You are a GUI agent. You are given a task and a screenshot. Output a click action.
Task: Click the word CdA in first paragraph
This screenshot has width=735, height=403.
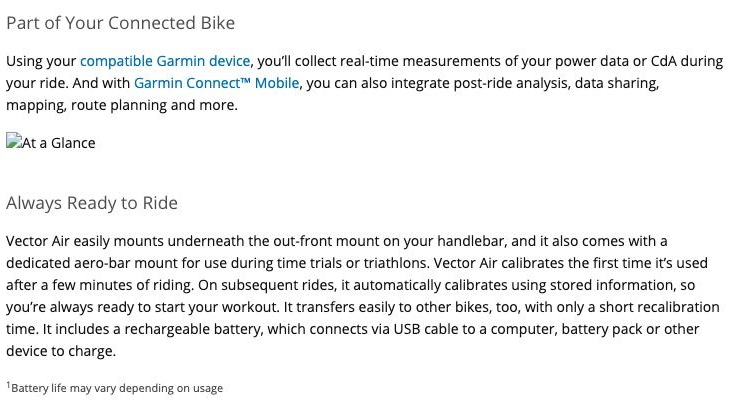pos(663,61)
